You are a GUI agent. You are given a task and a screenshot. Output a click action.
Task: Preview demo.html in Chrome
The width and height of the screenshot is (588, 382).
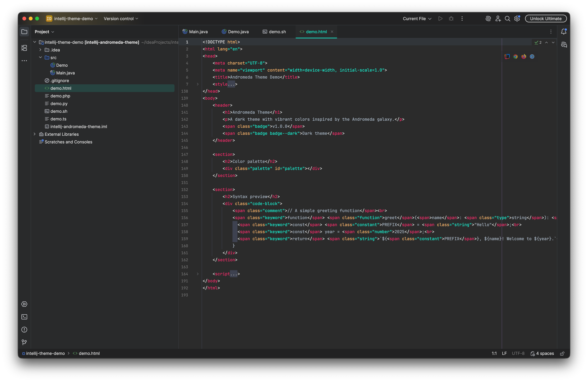pos(516,57)
